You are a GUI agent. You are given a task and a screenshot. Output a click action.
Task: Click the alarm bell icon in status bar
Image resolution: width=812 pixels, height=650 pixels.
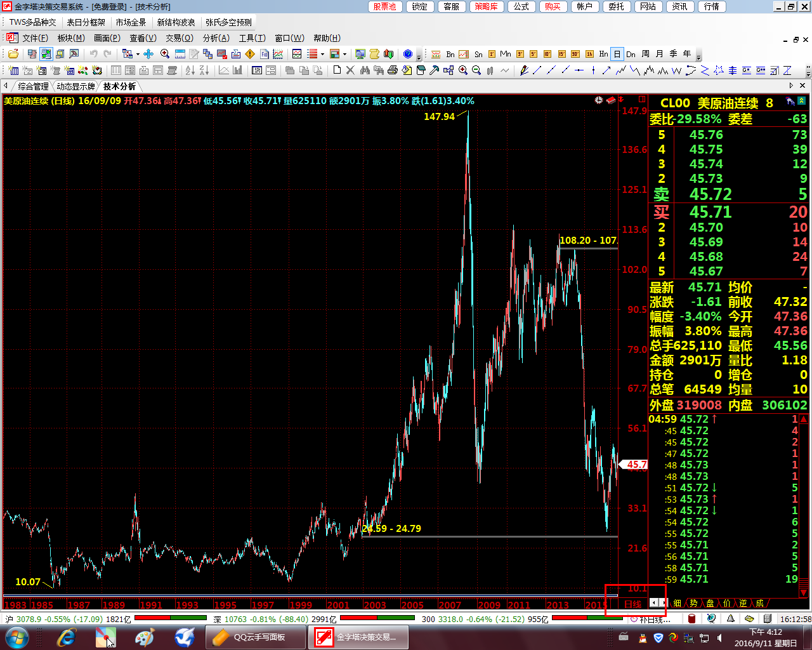click(x=730, y=619)
